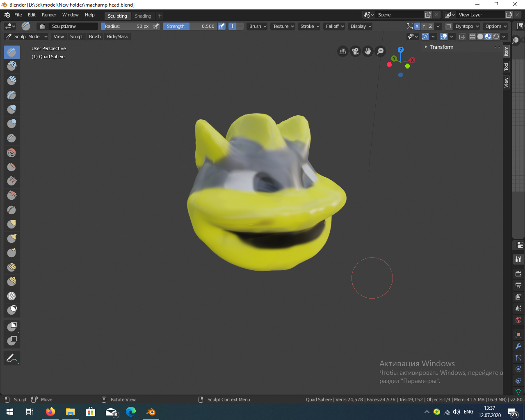
Task: Open the Render menu
Action: tap(49, 15)
